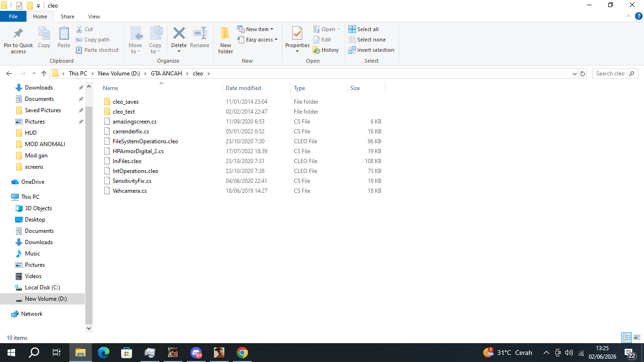Open the File menu tab
The image size is (644, 362).
[13, 16]
